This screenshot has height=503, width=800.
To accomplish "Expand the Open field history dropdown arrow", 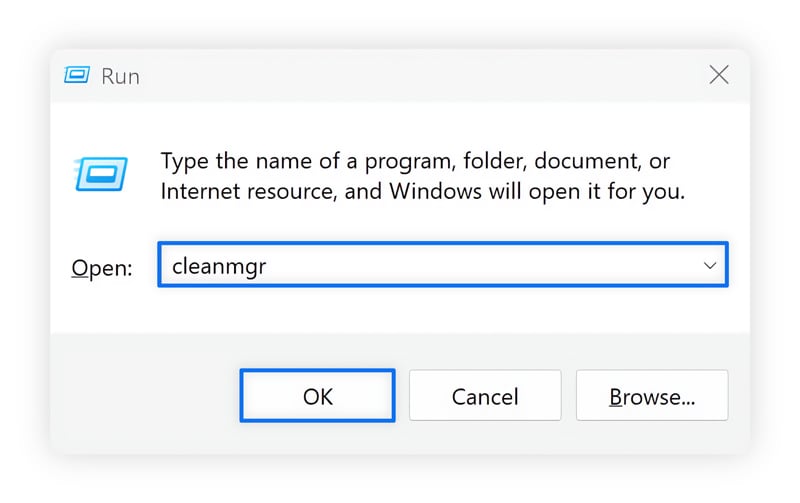I will coord(710,266).
